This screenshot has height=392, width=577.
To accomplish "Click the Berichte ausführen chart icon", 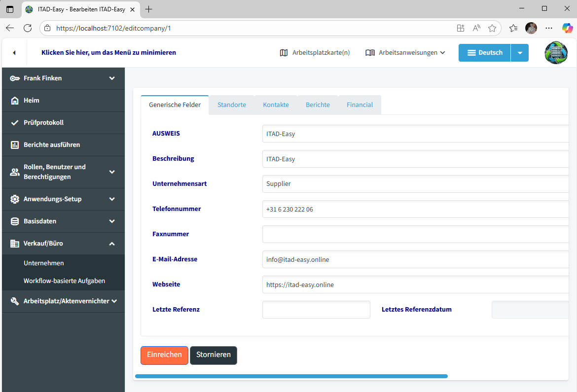I will (x=15, y=145).
